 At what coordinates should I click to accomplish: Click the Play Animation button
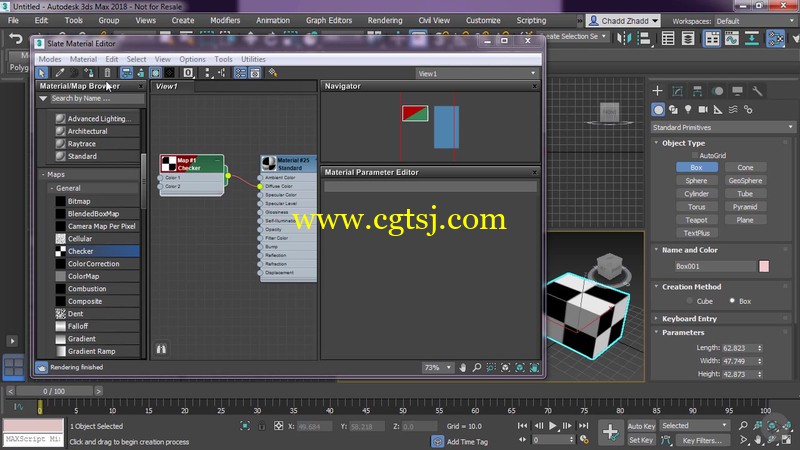pyautogui.click(x=553, y=426)
